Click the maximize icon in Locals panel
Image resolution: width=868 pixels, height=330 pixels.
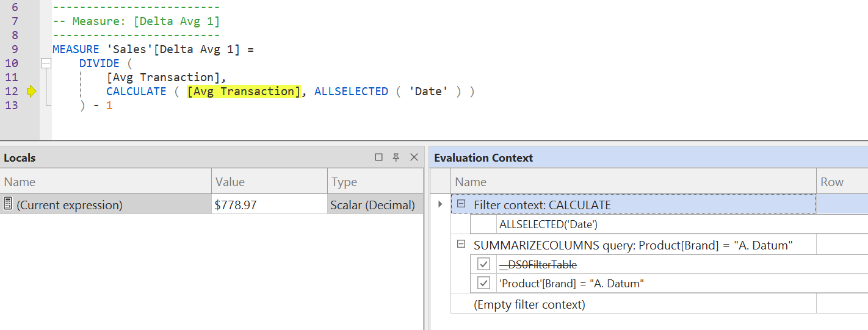point(378,157)
